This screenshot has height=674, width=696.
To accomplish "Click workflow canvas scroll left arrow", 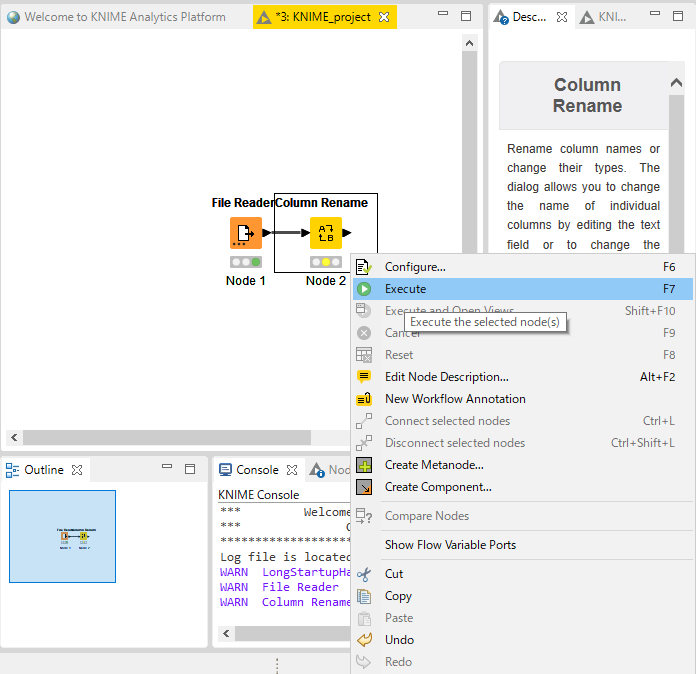I will (x=14, y=438).
